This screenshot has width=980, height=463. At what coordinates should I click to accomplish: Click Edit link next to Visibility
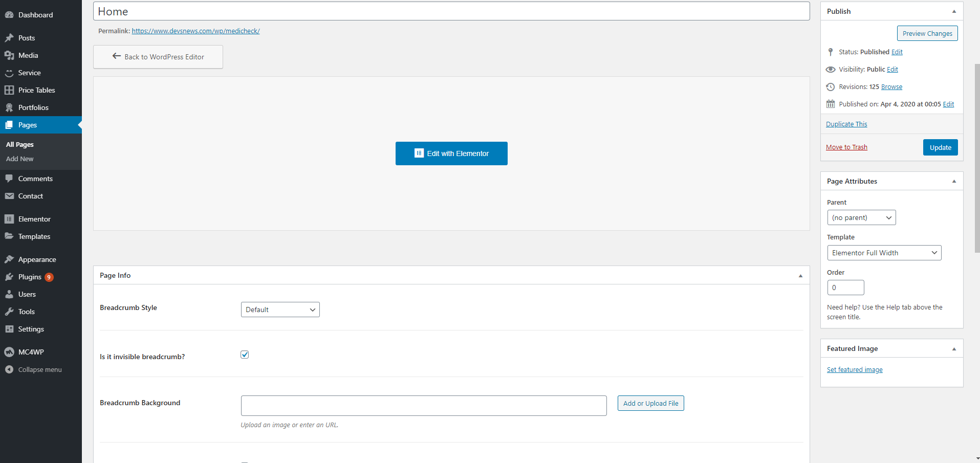(892, 70)
